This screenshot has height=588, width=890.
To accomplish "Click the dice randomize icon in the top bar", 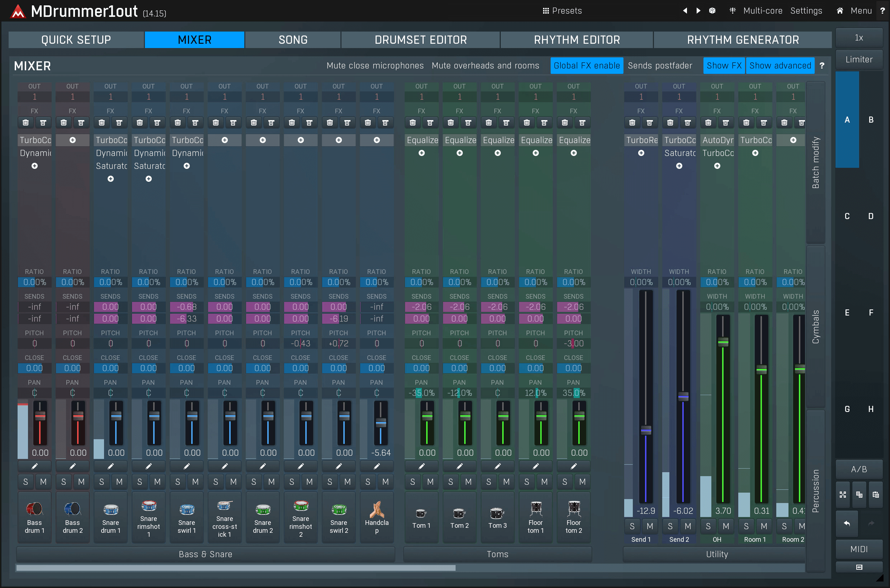I will click(712, 10).
